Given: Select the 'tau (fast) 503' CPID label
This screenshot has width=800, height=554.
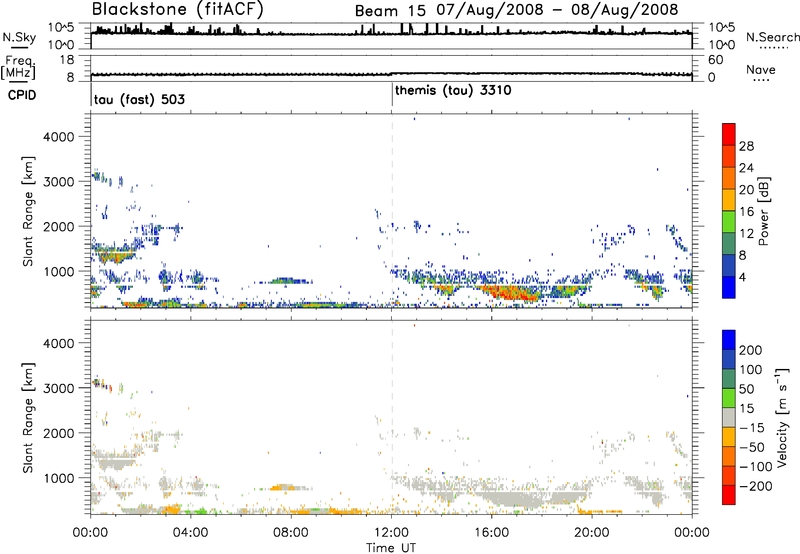Looking at the screenshot, I should 139,99.
